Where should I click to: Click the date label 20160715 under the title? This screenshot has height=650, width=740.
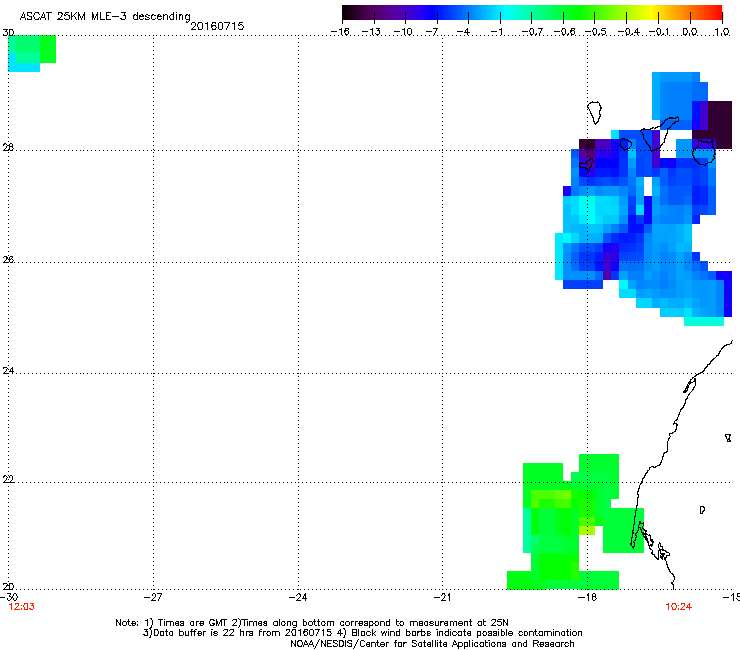(x=217, y=26)
